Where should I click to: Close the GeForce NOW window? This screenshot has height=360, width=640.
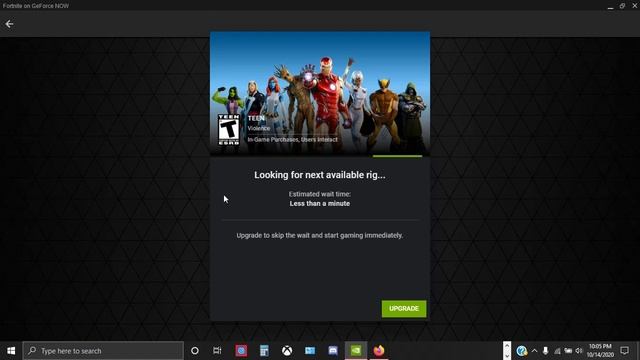635,6
